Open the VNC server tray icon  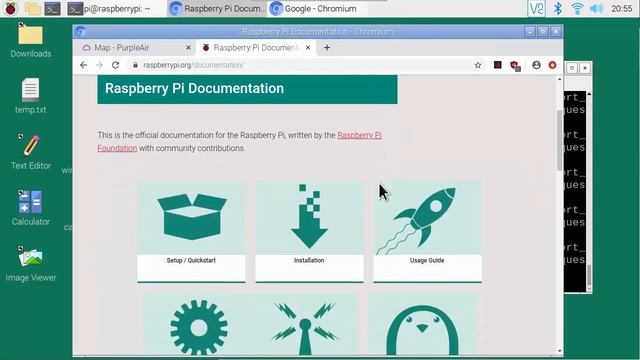536,9
